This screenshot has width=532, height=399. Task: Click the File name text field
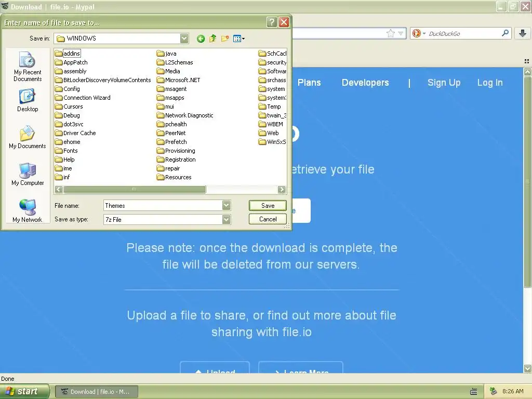tap(163, 205)
